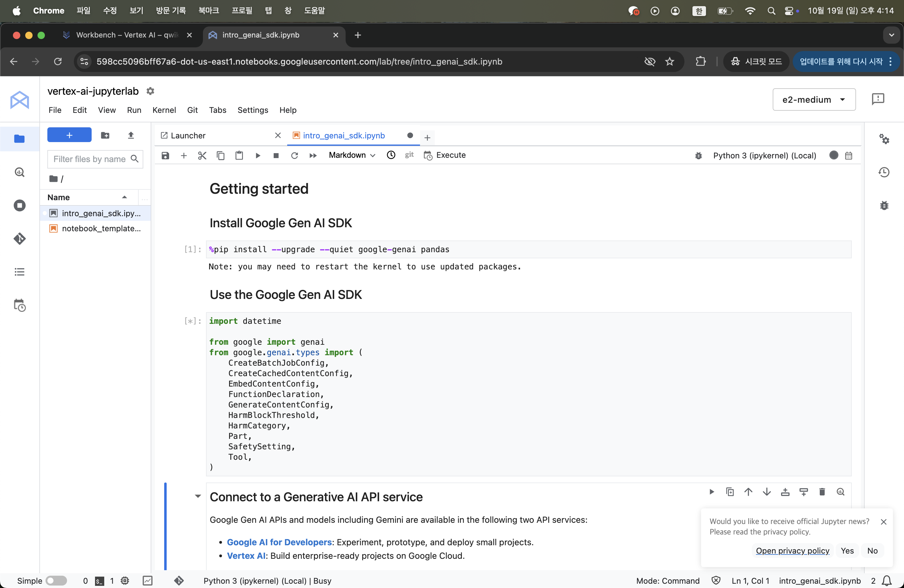Viewport: 904px width, 588px height.
Task: Cut the selected cell with the scissors icon
Action: point(202,155)
